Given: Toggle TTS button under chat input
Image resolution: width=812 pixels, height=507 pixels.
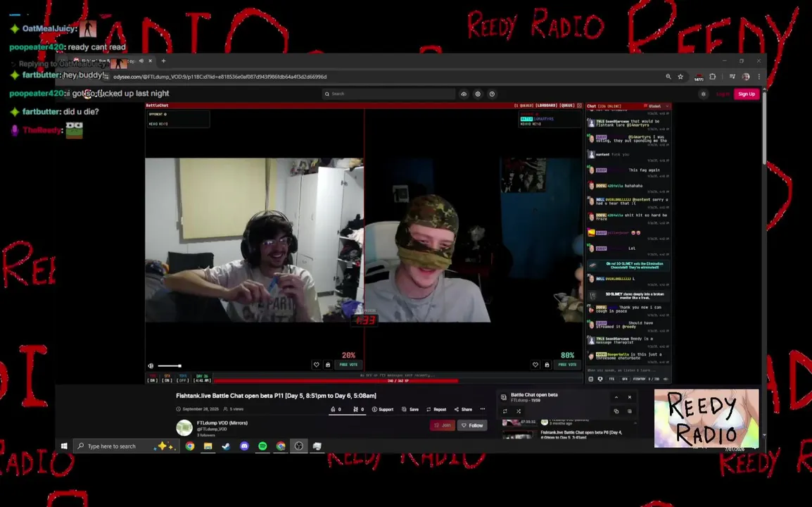Looking at the screenshot, I should click(611, 379).
